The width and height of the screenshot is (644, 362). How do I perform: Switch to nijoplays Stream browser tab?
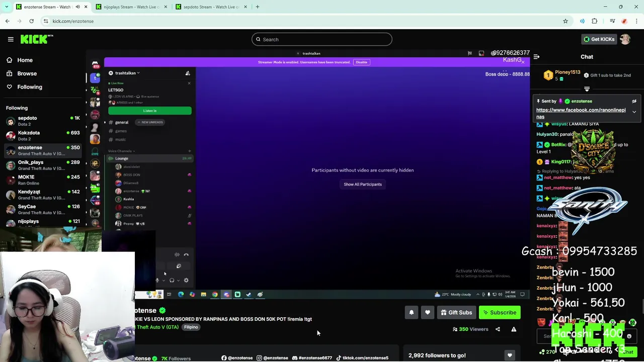(132, 7)
